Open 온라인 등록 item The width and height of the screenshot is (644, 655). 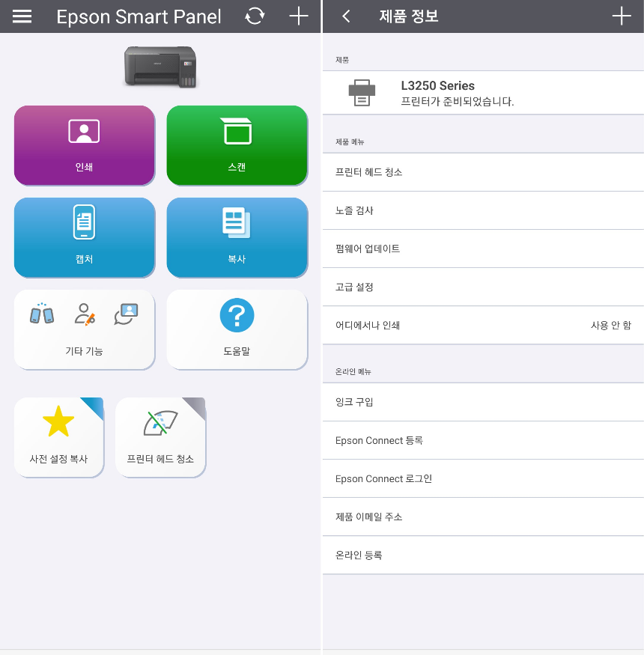click(483, 555)
